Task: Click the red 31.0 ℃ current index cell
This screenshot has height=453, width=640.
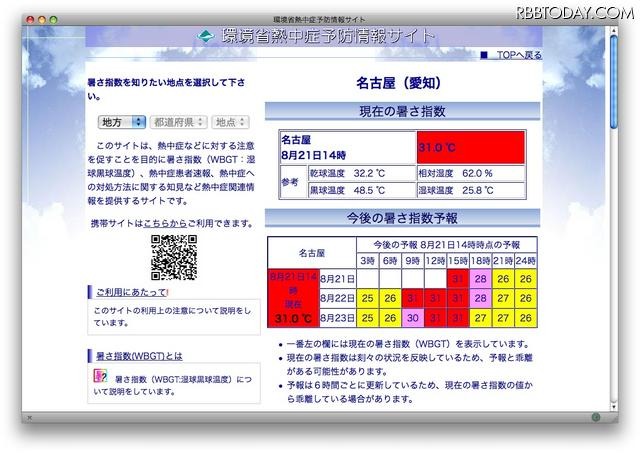Action: (x=471, y=147)
